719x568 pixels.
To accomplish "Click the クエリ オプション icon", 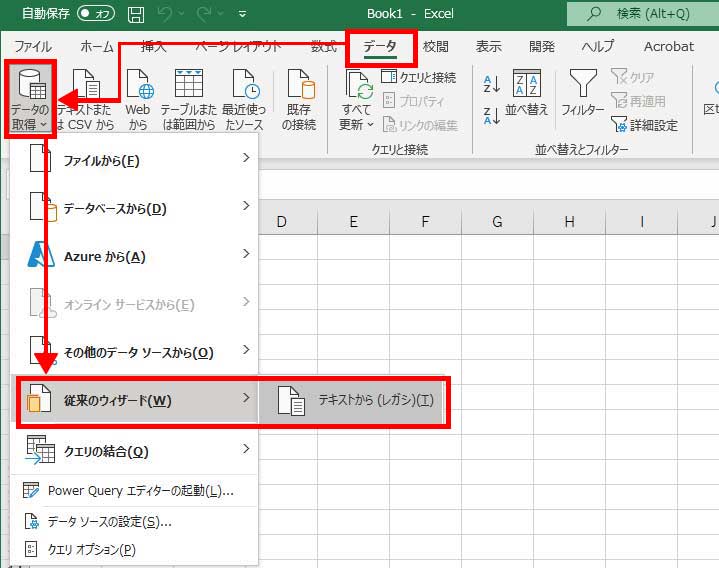I will 31,549.
